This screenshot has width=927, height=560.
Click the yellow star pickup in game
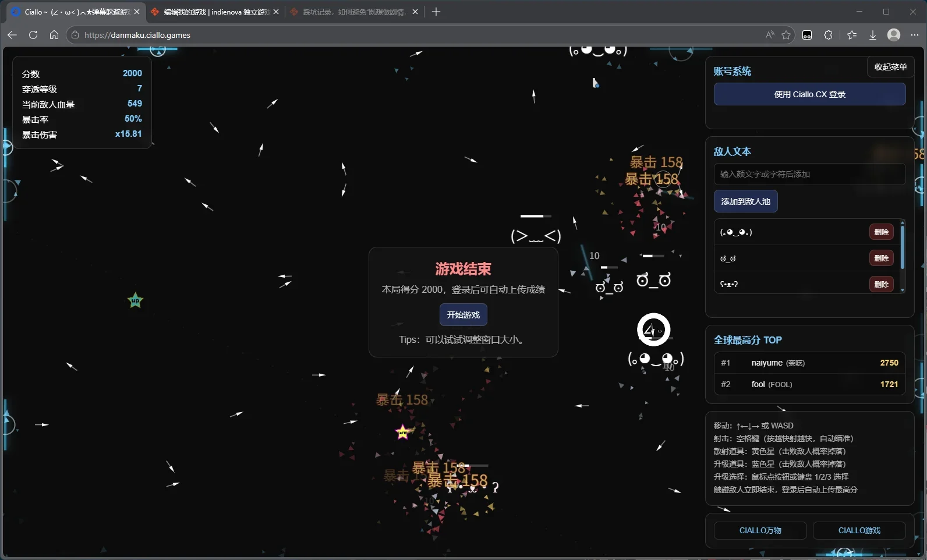[x=402, y=432]
